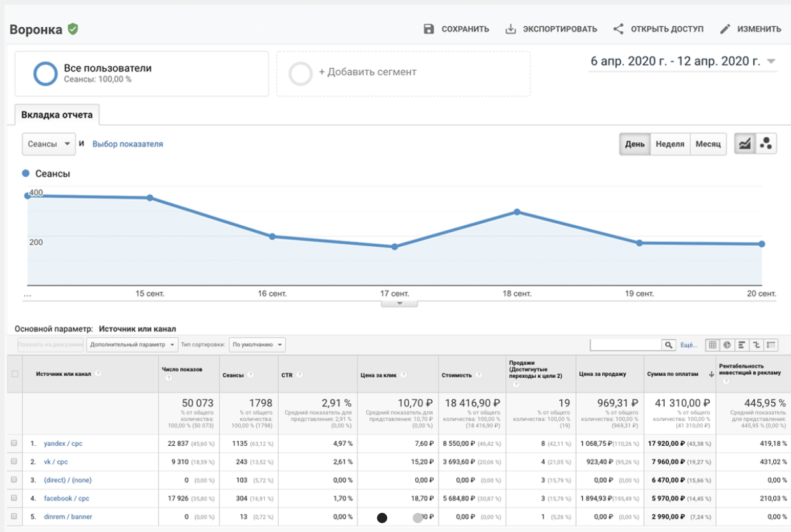
Task: Tick the checkbox for vk / cpc row
Action: 14,462
